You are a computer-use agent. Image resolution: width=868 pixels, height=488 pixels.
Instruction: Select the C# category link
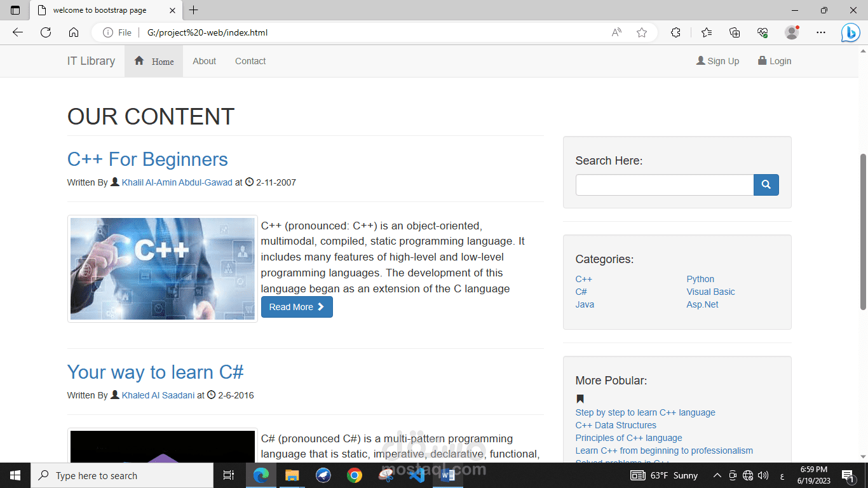581,292
